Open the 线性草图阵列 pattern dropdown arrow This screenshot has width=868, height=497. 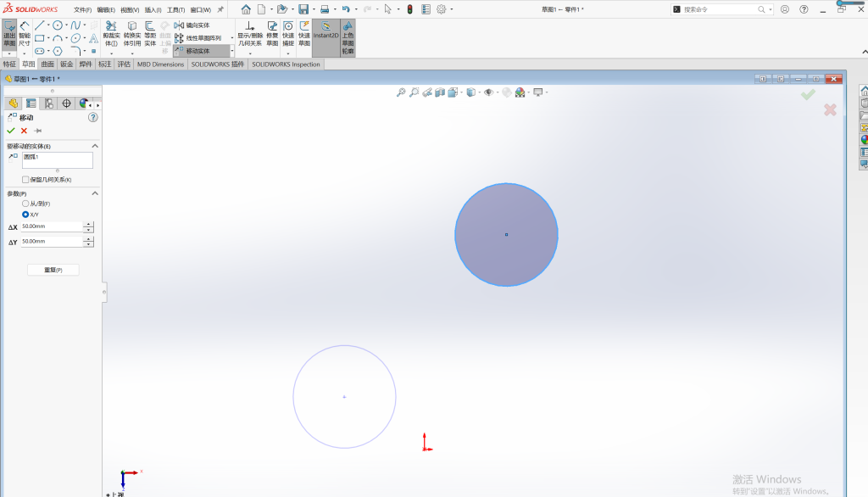point(232,38)
